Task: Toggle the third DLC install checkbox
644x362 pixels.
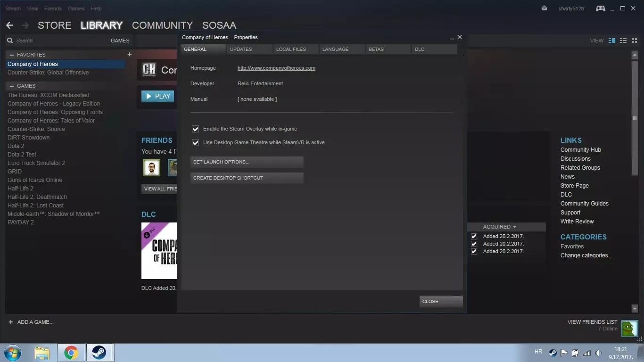Action: click(x=474, y=251)
